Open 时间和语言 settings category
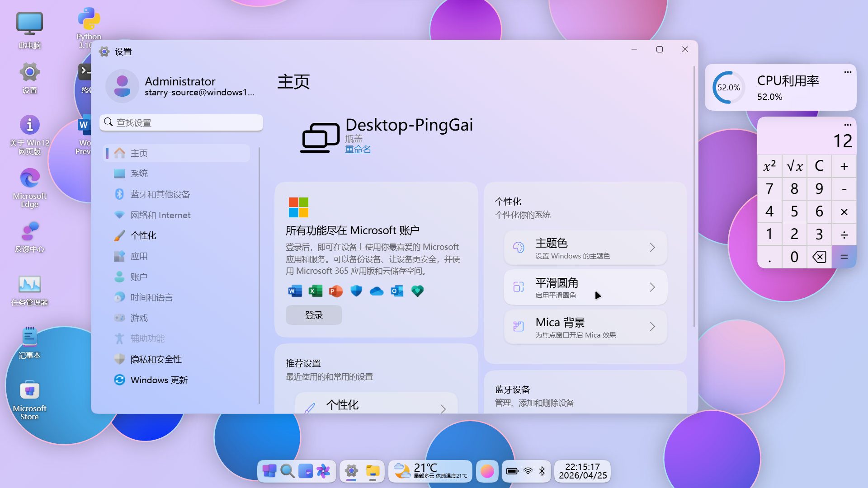Viewport: 868px width, 488px height. coord(177,297)
